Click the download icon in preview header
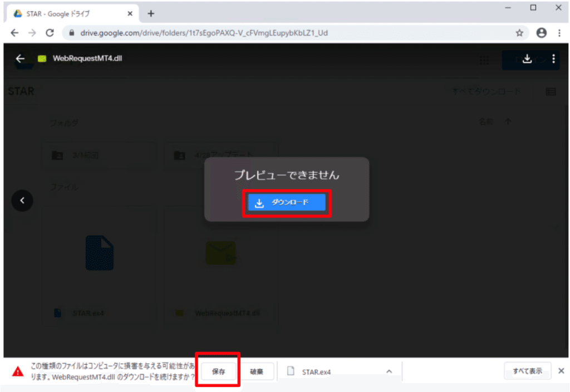Screen dimensions: 570x392 point(527,58)
